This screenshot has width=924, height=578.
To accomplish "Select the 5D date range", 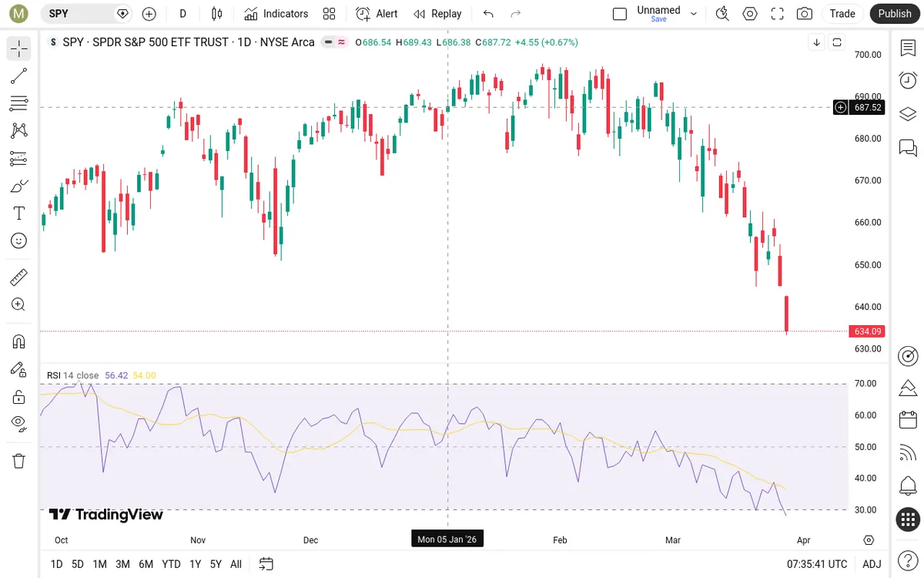I will (x=78, y=564).
